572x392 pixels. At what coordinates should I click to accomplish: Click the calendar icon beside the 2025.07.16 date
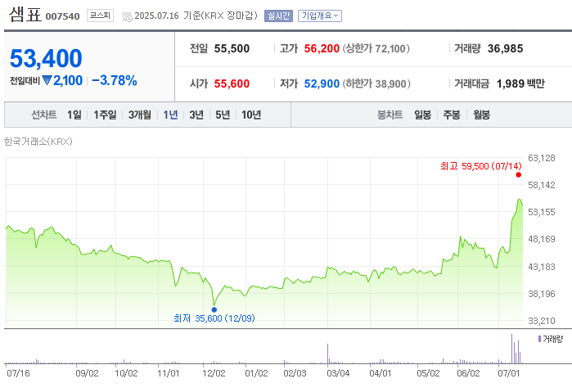click(x=128, y=17)
